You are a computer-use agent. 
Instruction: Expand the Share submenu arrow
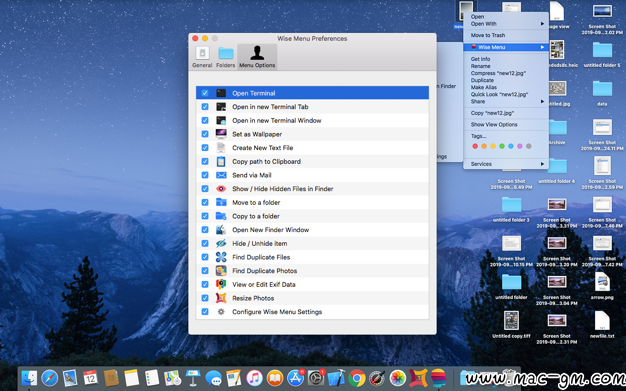point(542,101)
